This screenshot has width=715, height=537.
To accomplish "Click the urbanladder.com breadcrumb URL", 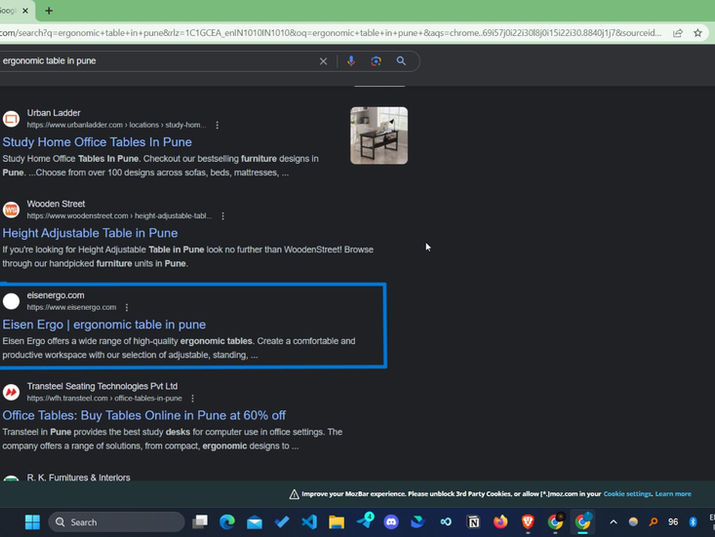I will click(x=116, y=125).
